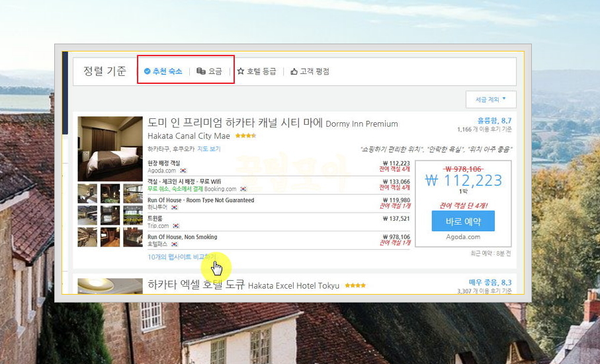Click the 최근 예약 : 8분 전 text

tap(491, 253)
